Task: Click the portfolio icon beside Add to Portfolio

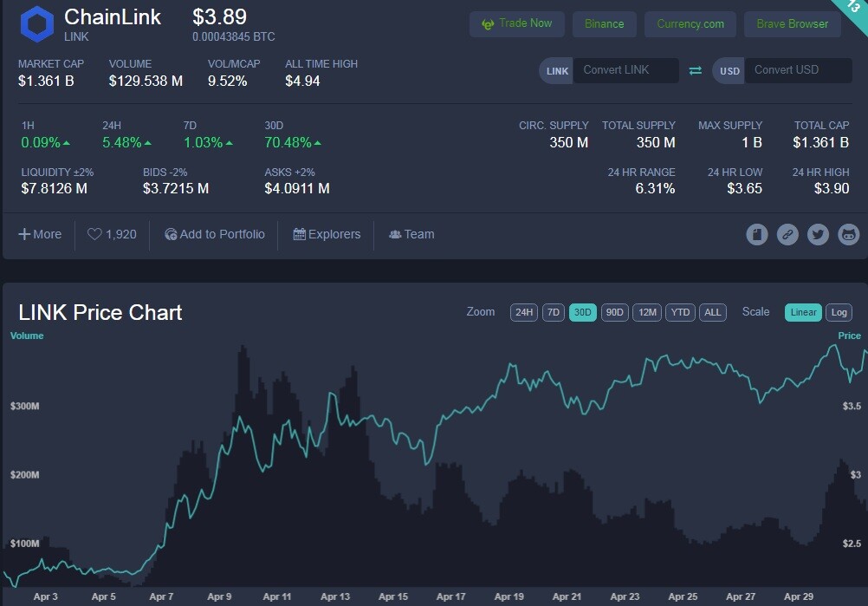Action: [x=171, y=234]
